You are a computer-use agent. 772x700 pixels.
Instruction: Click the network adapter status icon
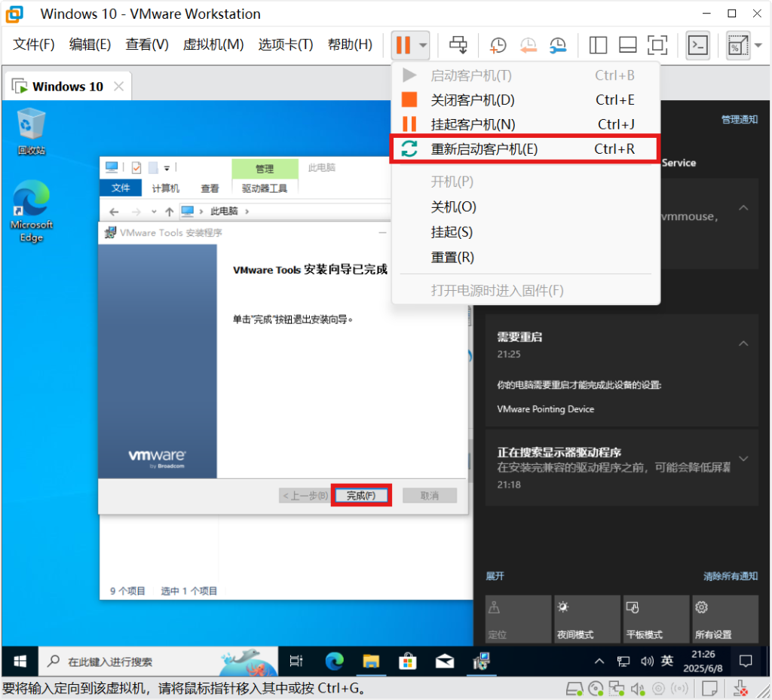pos(617,689)
